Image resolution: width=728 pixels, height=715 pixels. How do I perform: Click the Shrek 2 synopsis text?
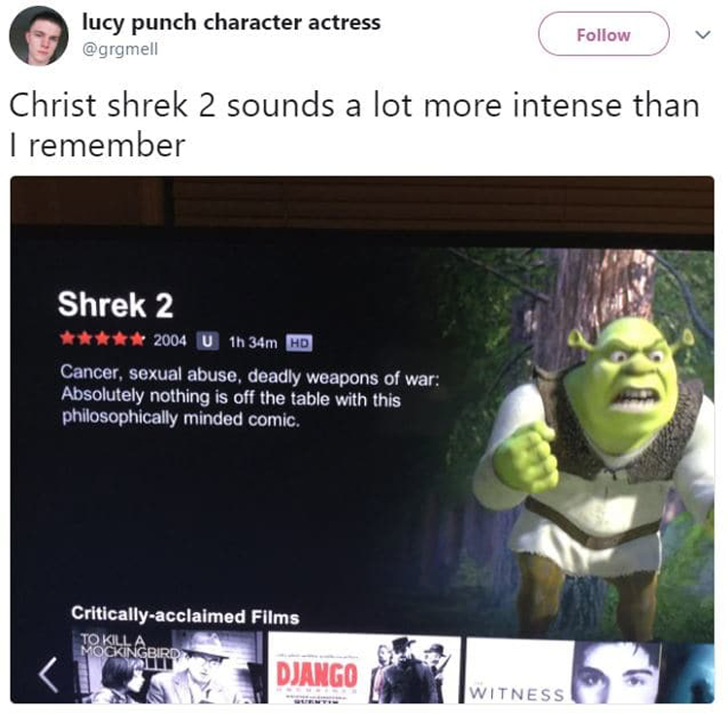point(249,396)
